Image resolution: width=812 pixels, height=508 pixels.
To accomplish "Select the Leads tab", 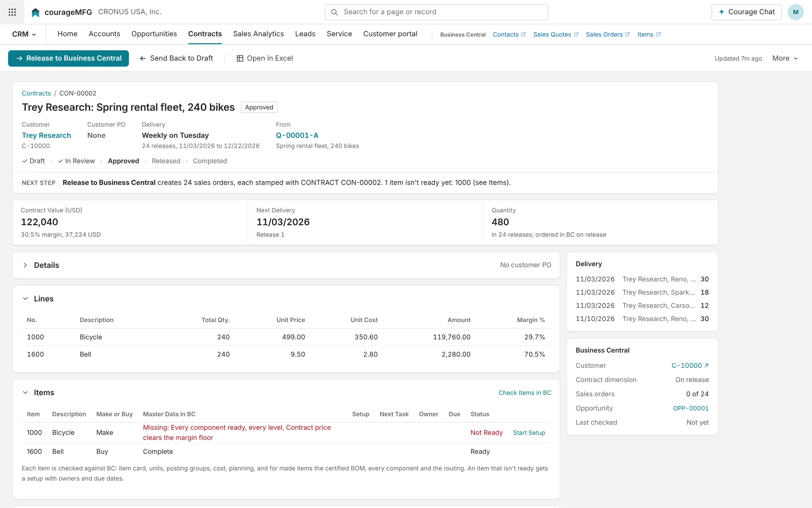I will pos(305,34).
